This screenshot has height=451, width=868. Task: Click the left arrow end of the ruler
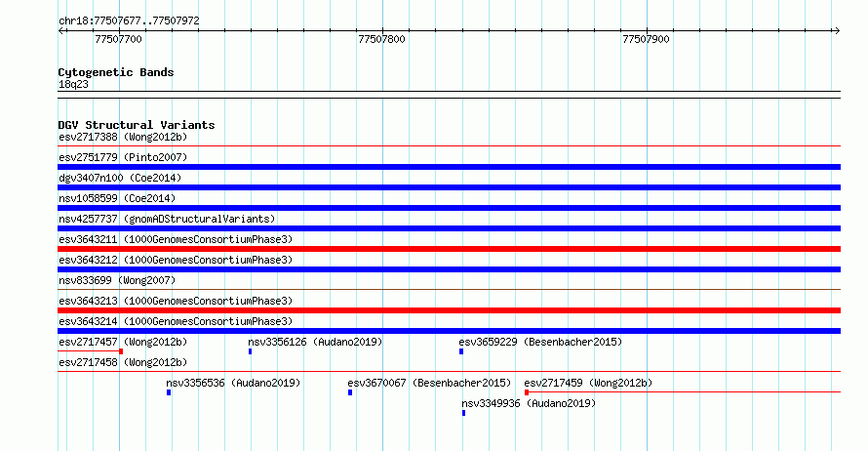coord(60,31)
